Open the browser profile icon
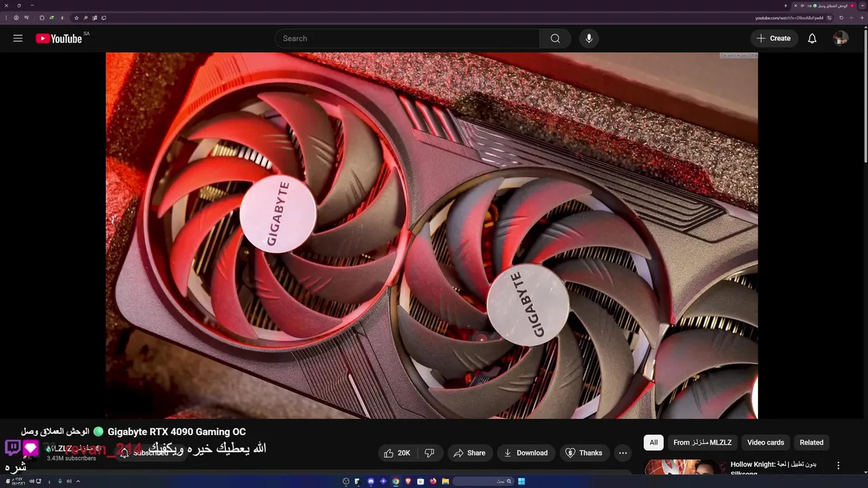868x488 pixels. (16, 18)
